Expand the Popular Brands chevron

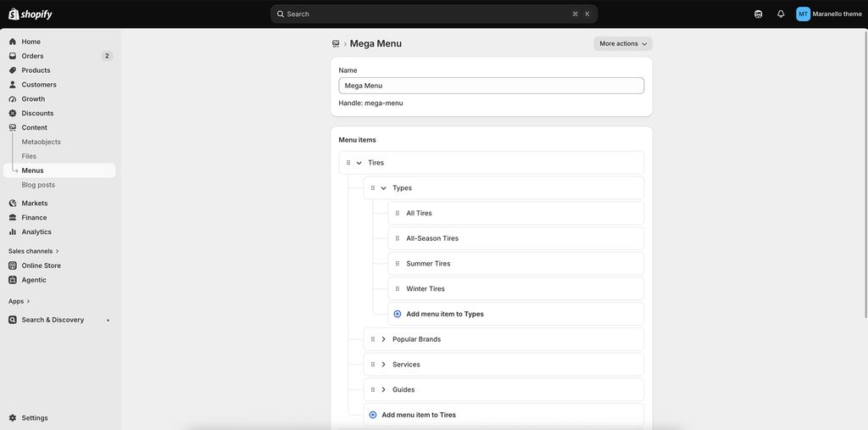383,339
